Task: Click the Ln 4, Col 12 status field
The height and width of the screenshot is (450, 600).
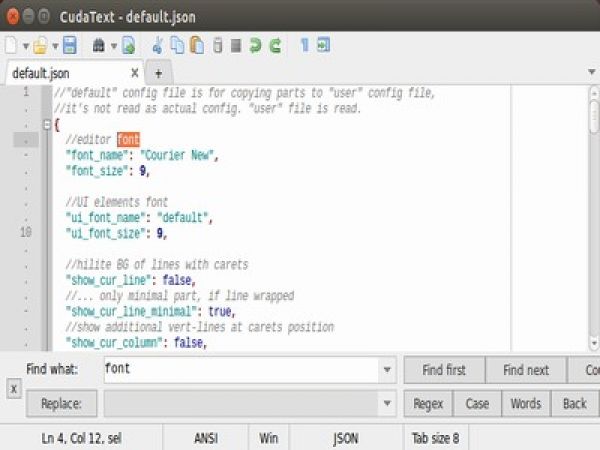Action: pyautogui.click(x=81, y=438)
